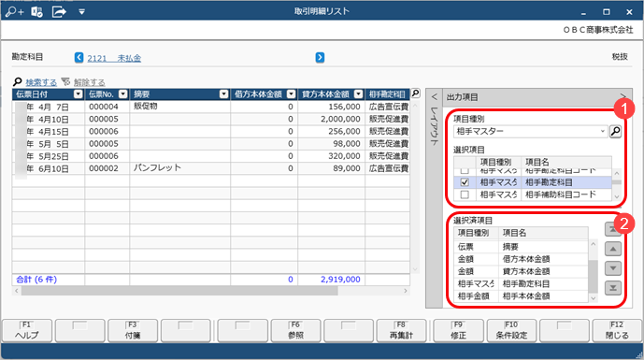Select the 相手本体金額 row in 選択済項目 list

[x=521, y=295]
